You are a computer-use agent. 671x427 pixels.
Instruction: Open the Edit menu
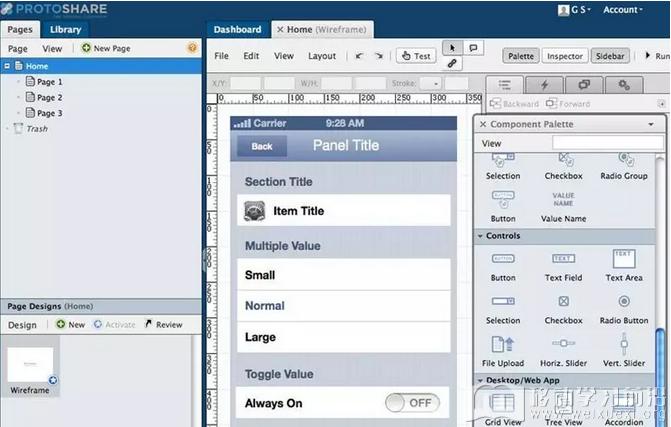point(251,56)
